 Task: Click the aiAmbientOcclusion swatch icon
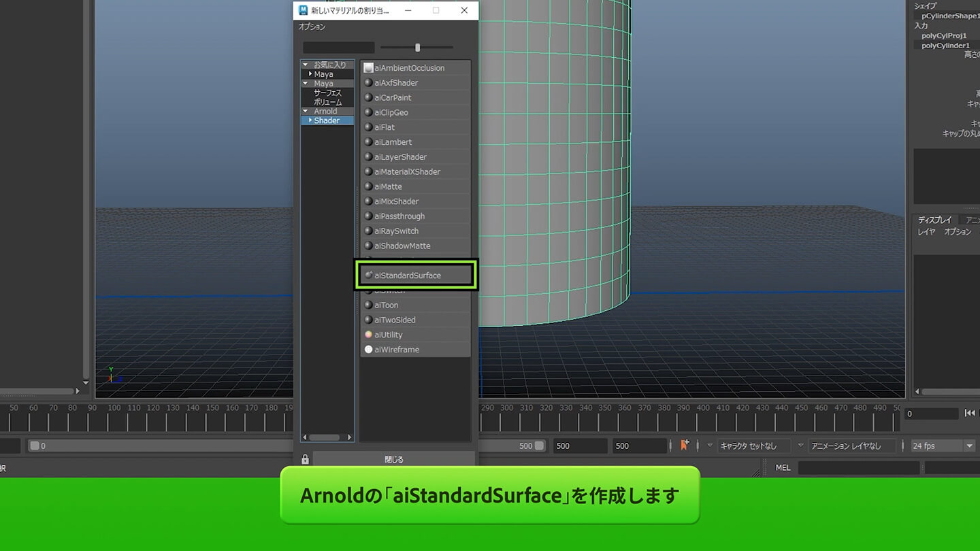tap(368, 68)
